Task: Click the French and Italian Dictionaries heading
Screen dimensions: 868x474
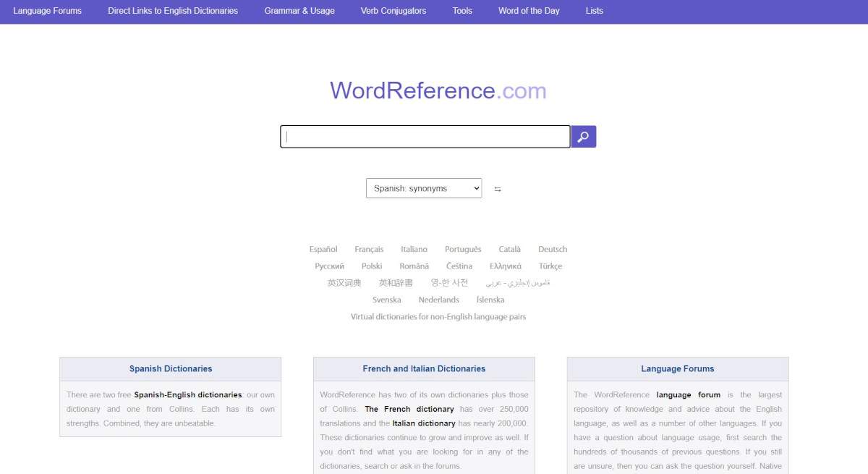Action: tap(424, 369)
